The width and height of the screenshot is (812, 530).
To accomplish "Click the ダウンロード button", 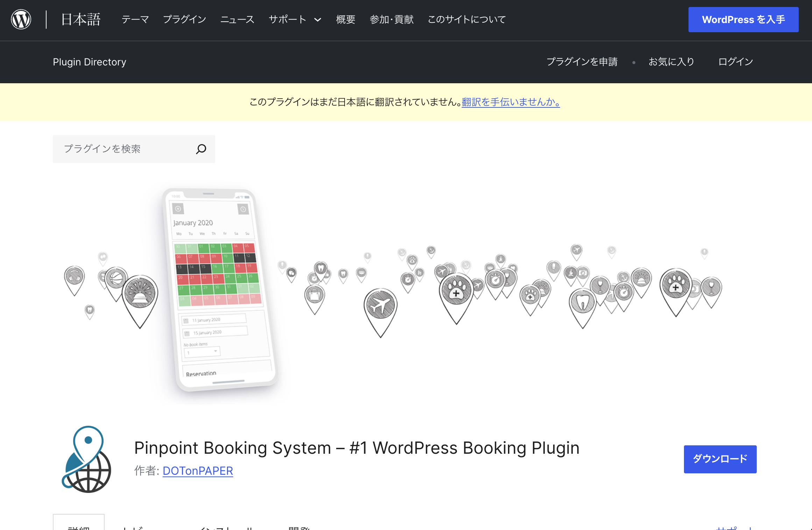I will [720, 459].
